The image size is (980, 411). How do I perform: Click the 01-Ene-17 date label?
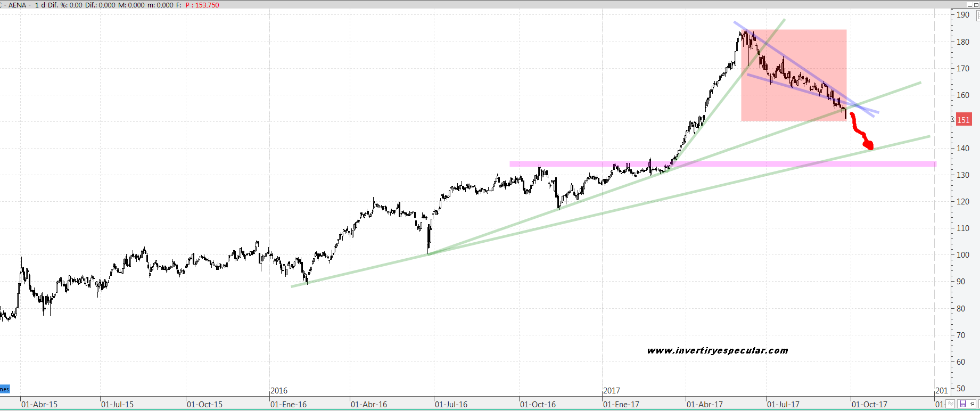coord(621,405)
